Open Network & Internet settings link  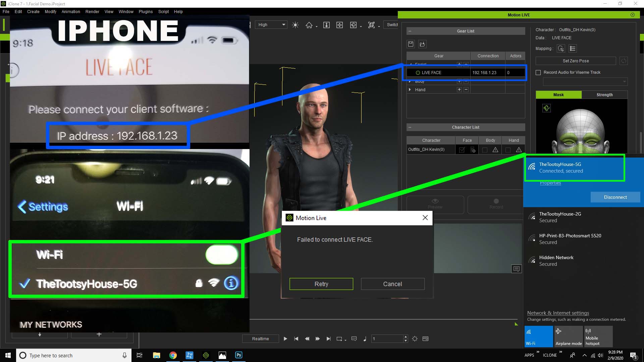pyautogui.click(x=558, y=313)
